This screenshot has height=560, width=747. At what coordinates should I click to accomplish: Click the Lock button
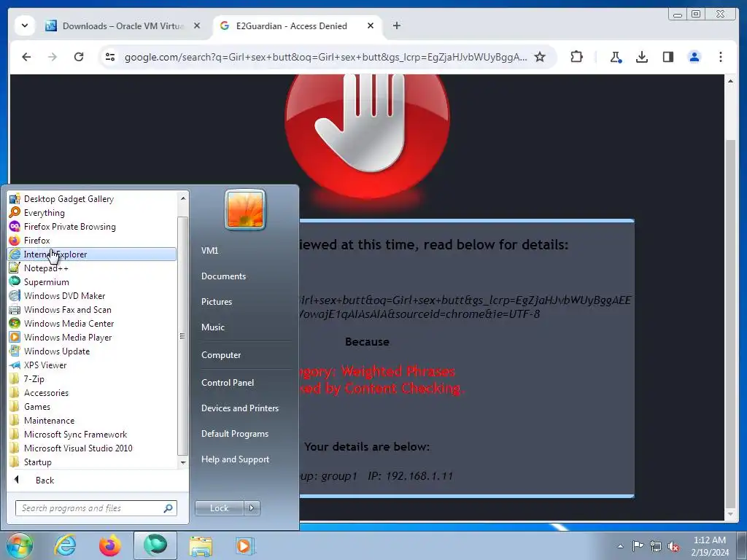point(219,508)
